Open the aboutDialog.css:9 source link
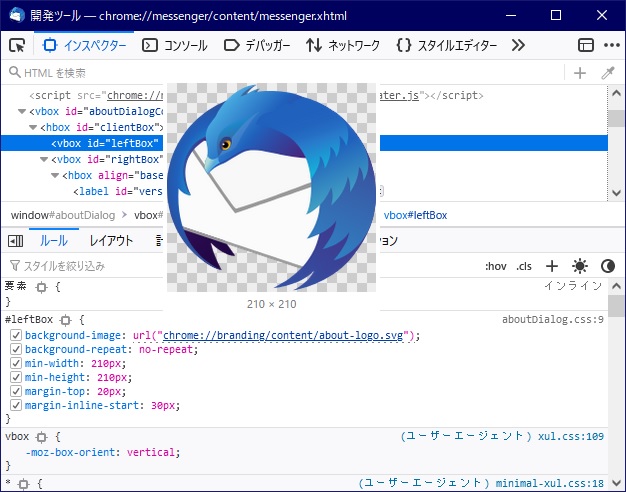This screenshot has width=626, height=492. click(552, 320)
